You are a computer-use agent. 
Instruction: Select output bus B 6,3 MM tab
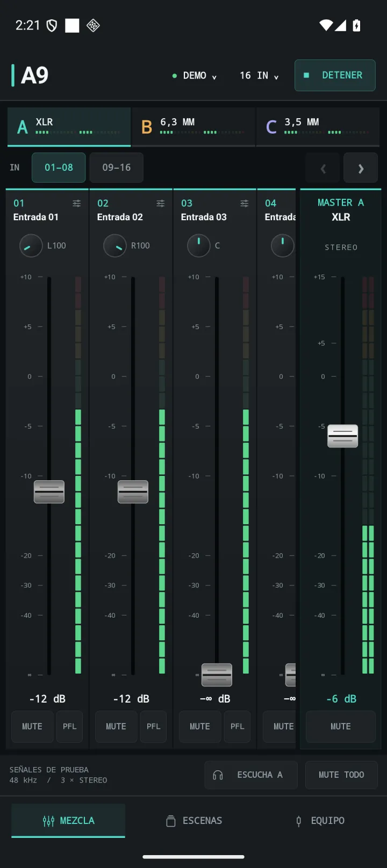click(x=193, y=127)
